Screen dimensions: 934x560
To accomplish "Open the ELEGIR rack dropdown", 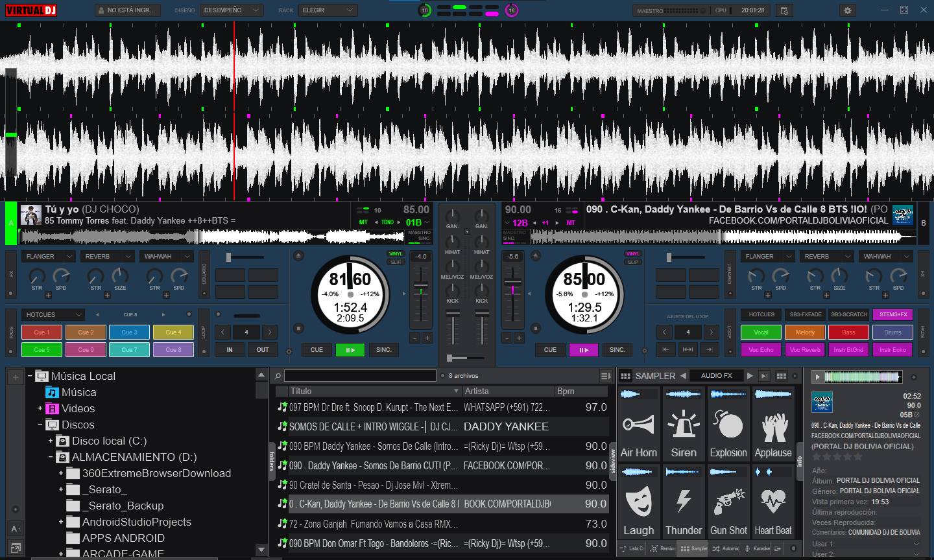I will (328, 10).
